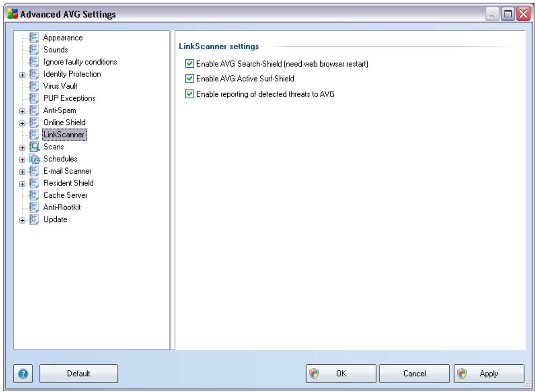Click icon beside Ignore faulty conditions
Image resolution: width=535 pixels, height=392 pixels.
click(x=33, y=61)
